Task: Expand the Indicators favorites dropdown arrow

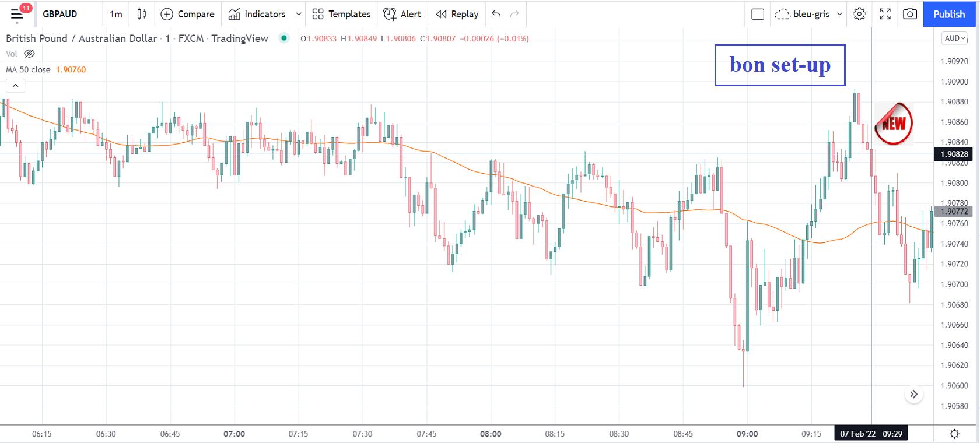Action: point(299,14)
